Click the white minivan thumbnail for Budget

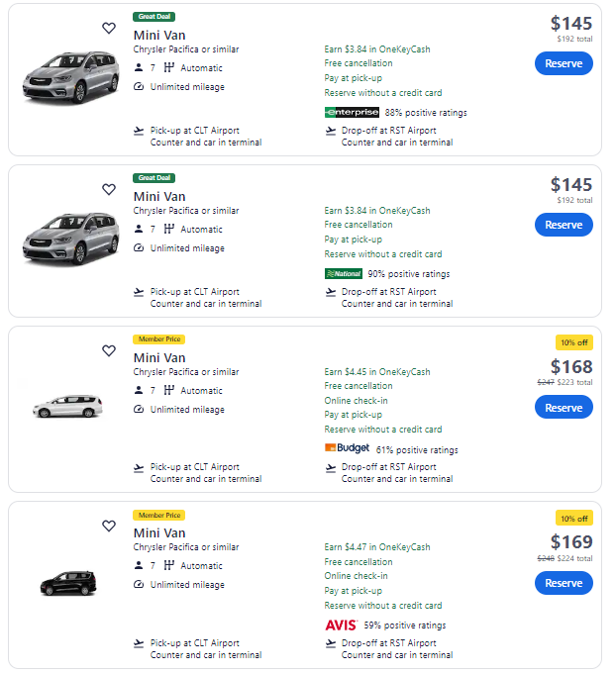click(x=67, y=406)
